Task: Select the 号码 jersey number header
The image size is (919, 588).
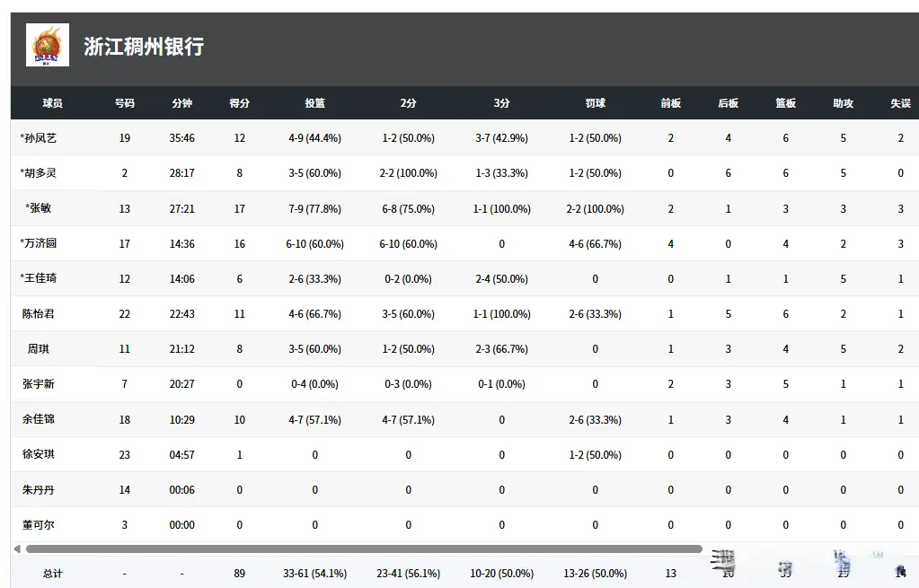Action: click(124, 103)
